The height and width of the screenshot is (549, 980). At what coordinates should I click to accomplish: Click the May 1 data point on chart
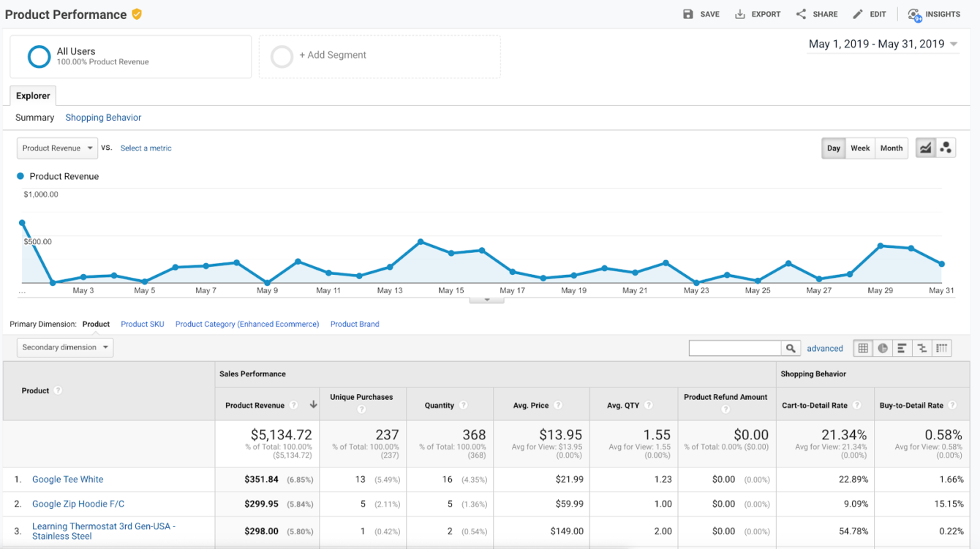pyautogui.click(x=22, y=223)
